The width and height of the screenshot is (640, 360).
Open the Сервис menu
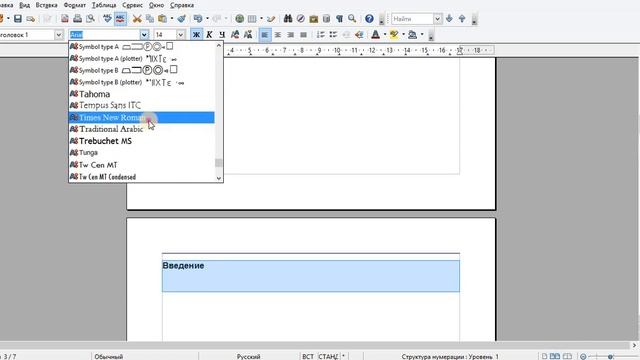point(133,5)
